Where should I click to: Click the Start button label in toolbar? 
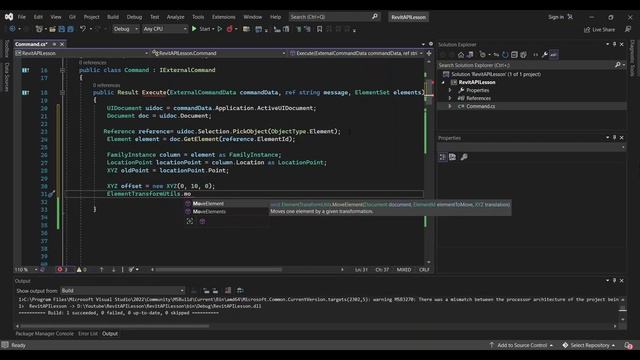pyautogui.click(x=205, y=29)
